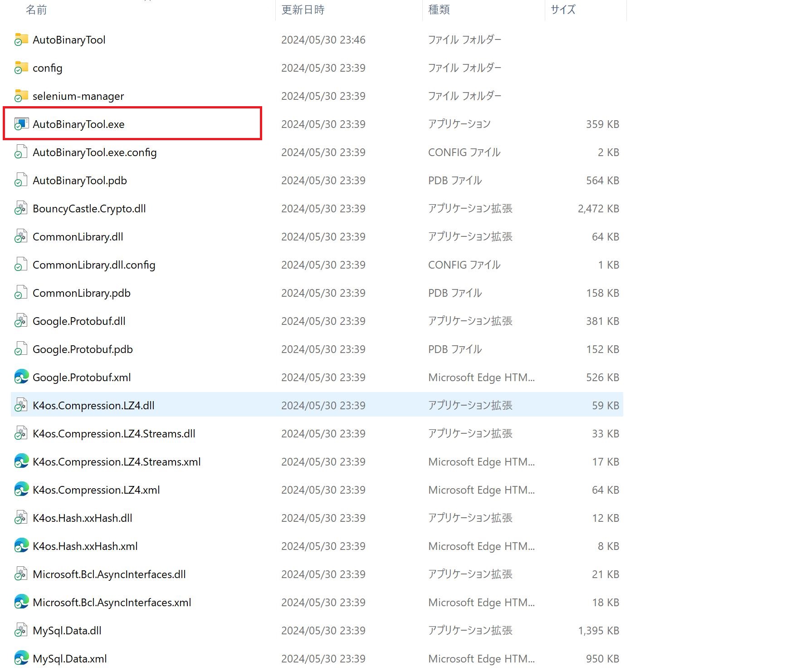Select the Google.Protobuf.dll file name

click(x=79, y=321)
